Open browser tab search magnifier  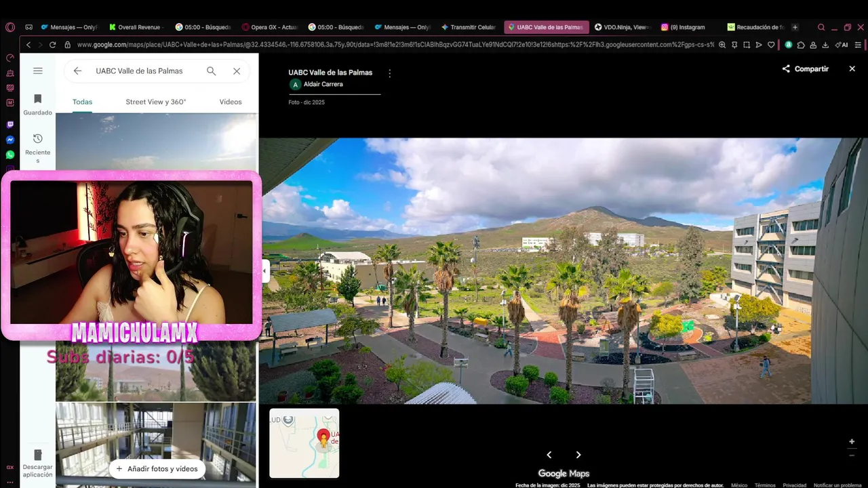[821, 27]
